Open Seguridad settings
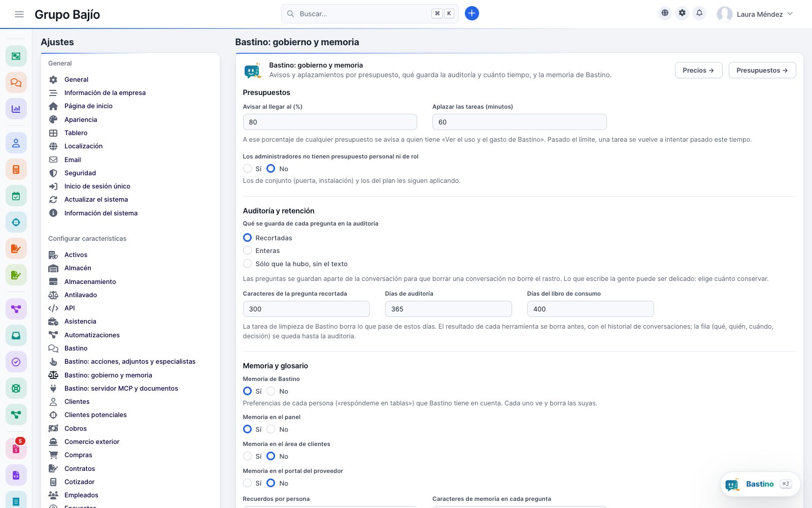 click(80, 173)
